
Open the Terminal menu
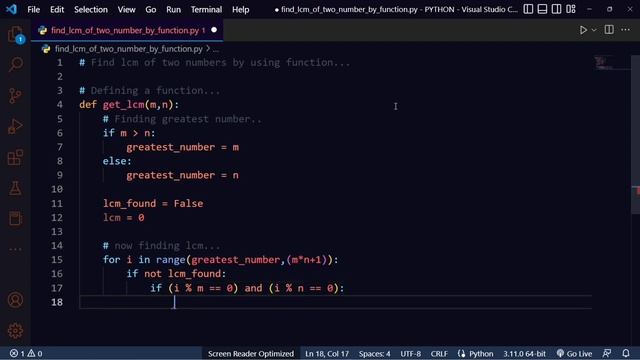[206, 9]
